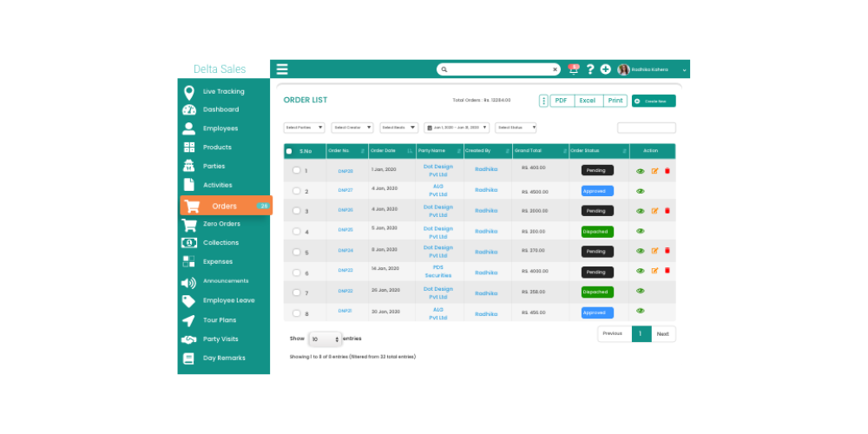
Task: Click the plus icon in the top bar
Action: pyautogui.click(x=606, y=69)
